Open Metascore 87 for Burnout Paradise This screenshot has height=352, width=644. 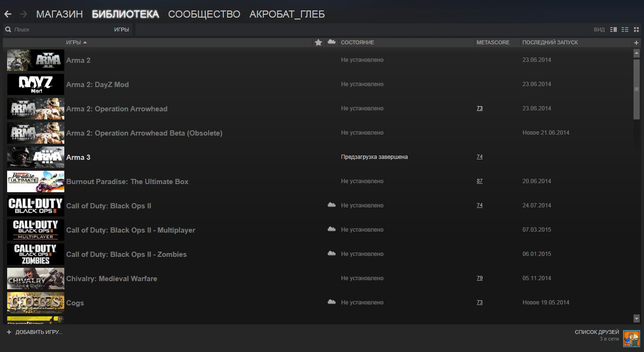click(480, 181)
